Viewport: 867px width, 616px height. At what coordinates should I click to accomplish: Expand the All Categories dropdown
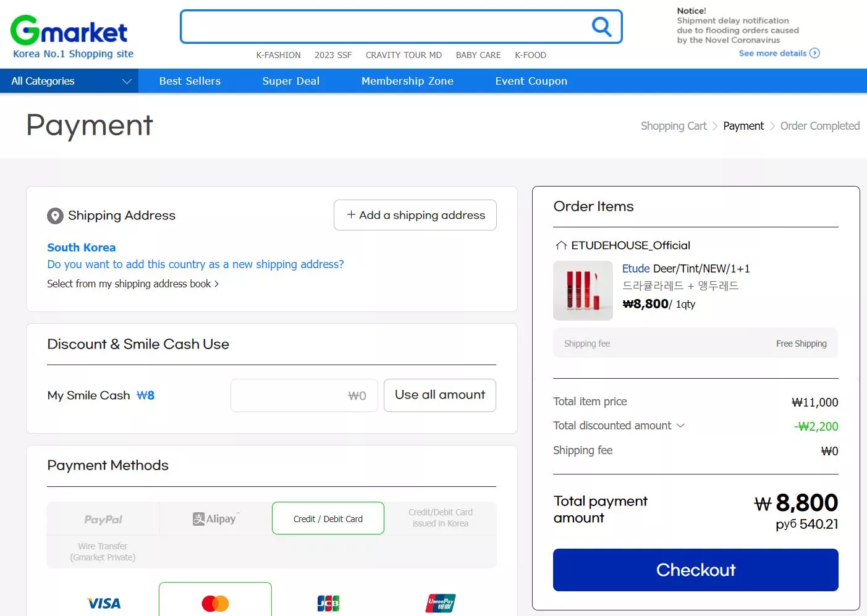(69, 81)
